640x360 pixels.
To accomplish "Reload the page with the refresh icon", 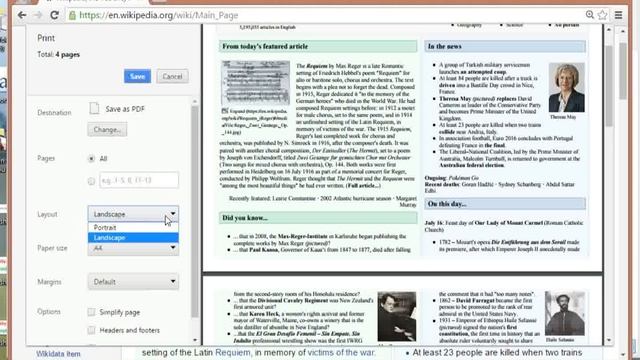I will (54, 16).
